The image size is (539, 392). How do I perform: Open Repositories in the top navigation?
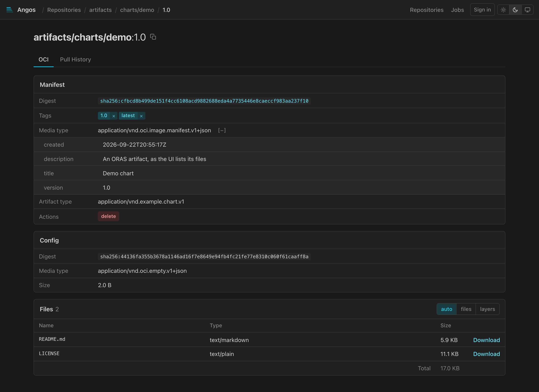tap(427, 10)
